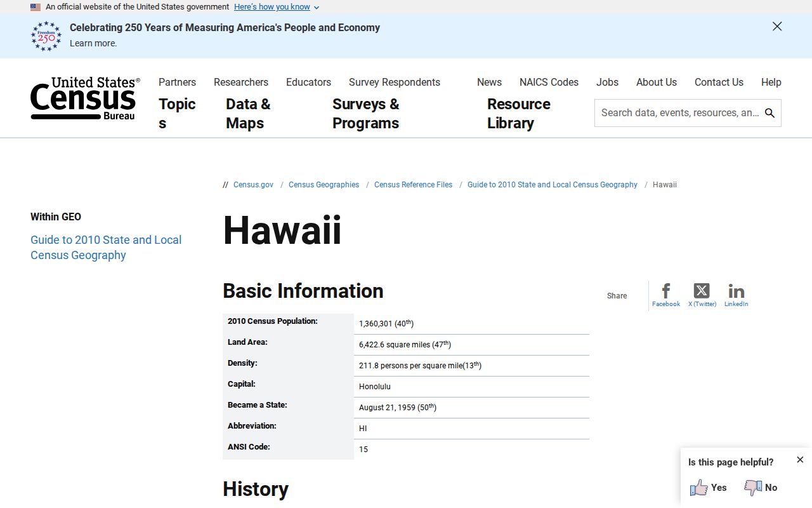Image resolution: width=812 pixels, height=508 pixels.
Task: Expand 'Here's how you know' dropdown
Action: pos(277,7)
